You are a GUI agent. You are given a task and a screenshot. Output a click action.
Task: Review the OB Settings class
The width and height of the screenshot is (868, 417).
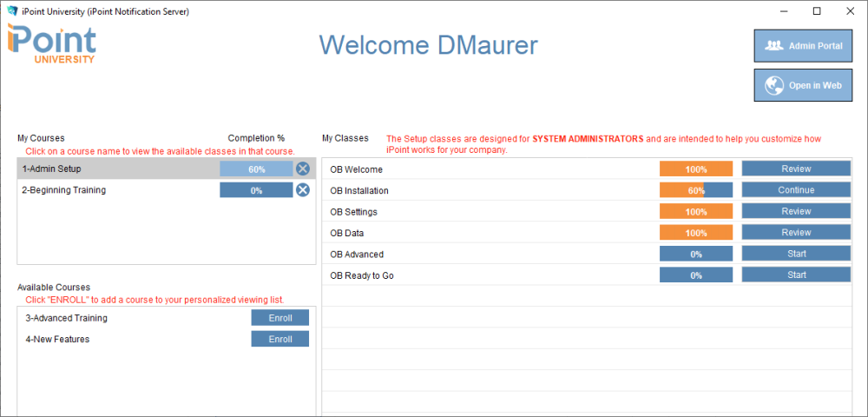coord(796,211)
